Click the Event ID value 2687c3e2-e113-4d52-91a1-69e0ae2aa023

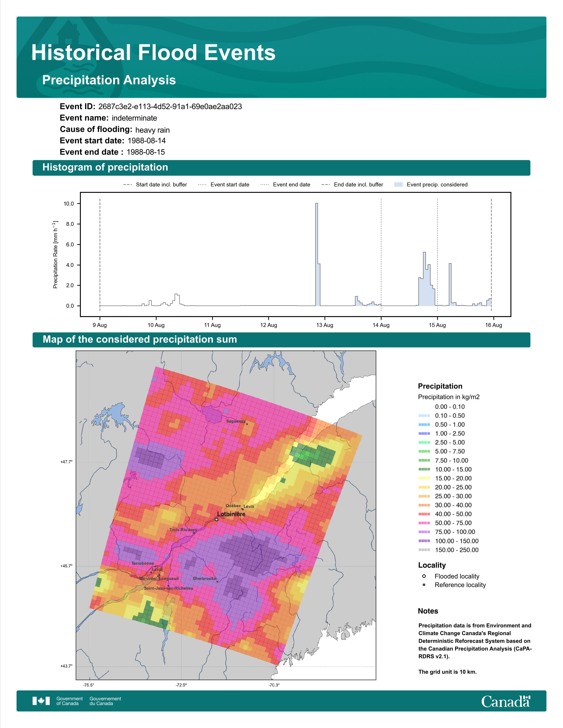[170, 107]
